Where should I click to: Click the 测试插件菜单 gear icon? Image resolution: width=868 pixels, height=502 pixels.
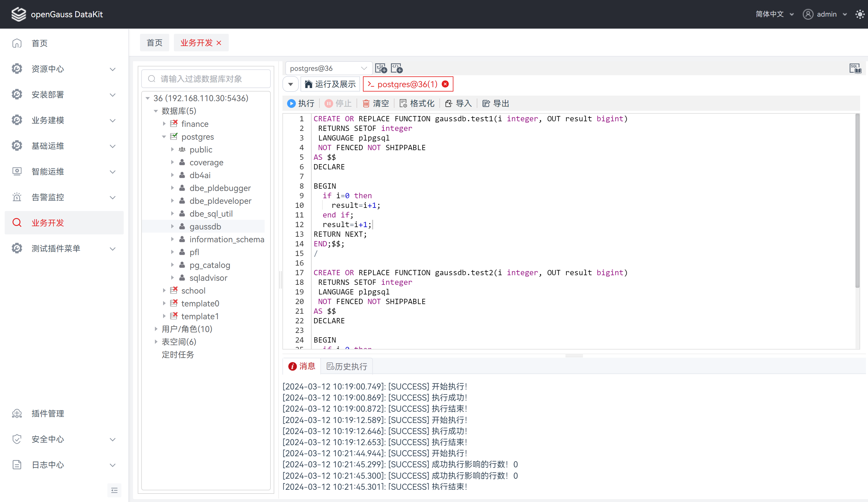click(17, 248)
